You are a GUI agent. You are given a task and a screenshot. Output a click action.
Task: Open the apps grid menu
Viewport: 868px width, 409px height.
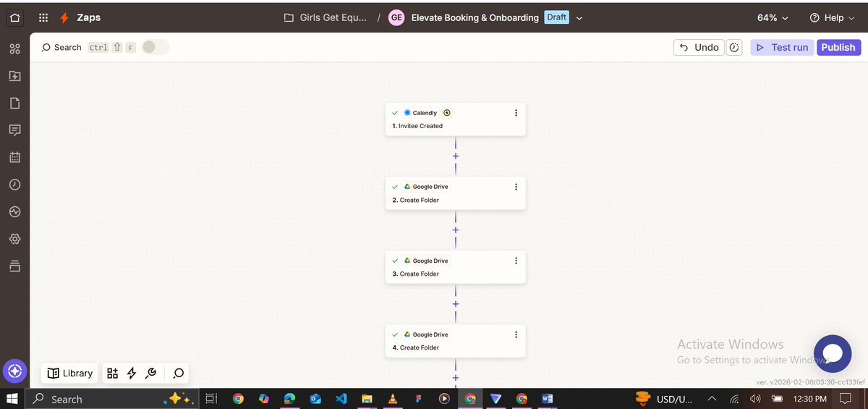click(x=43, y=17)
